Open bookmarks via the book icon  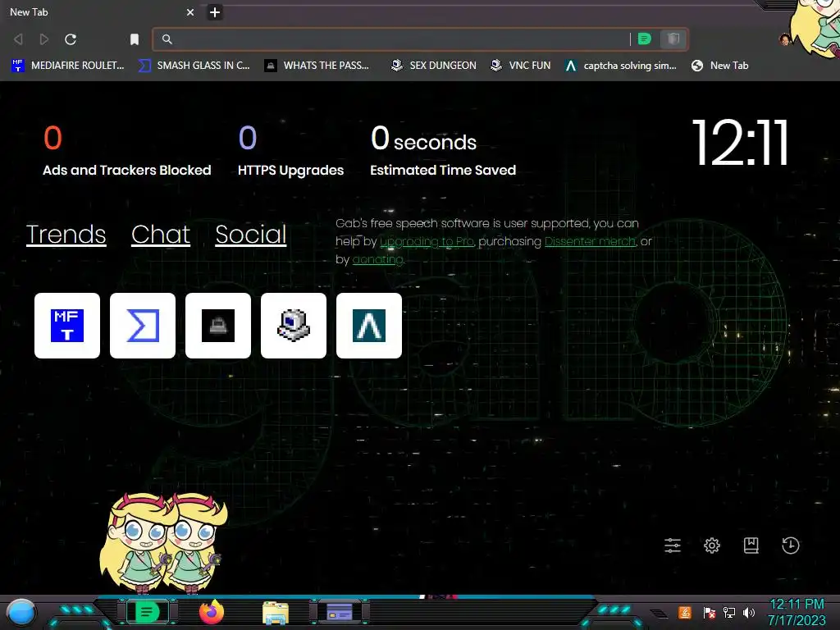pos(751,546)
